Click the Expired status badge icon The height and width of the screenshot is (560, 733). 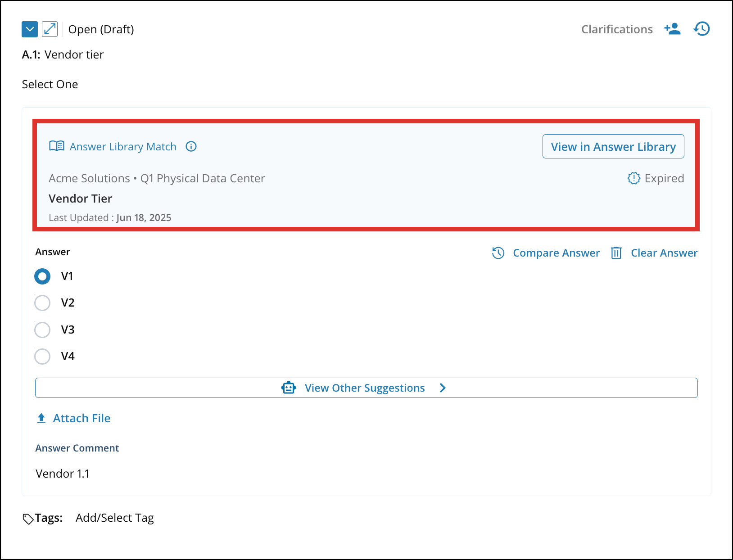tap(633, 178)
